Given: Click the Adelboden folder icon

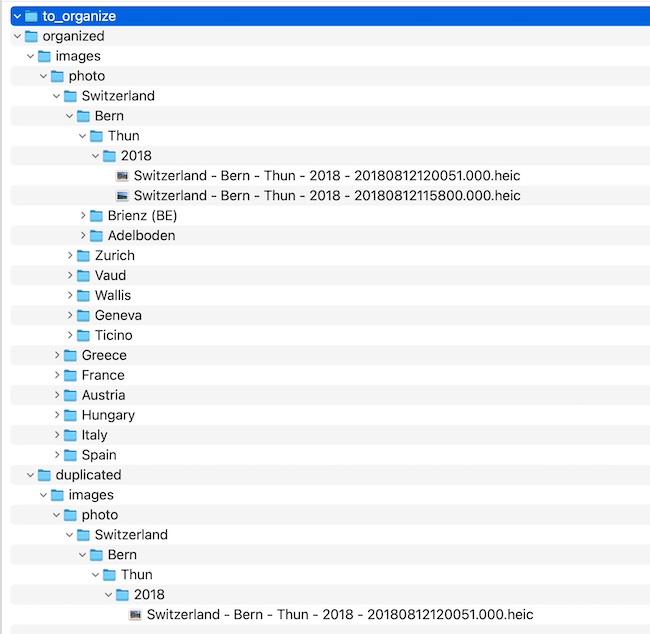Looking at the screenshot, I should point(96,236).
